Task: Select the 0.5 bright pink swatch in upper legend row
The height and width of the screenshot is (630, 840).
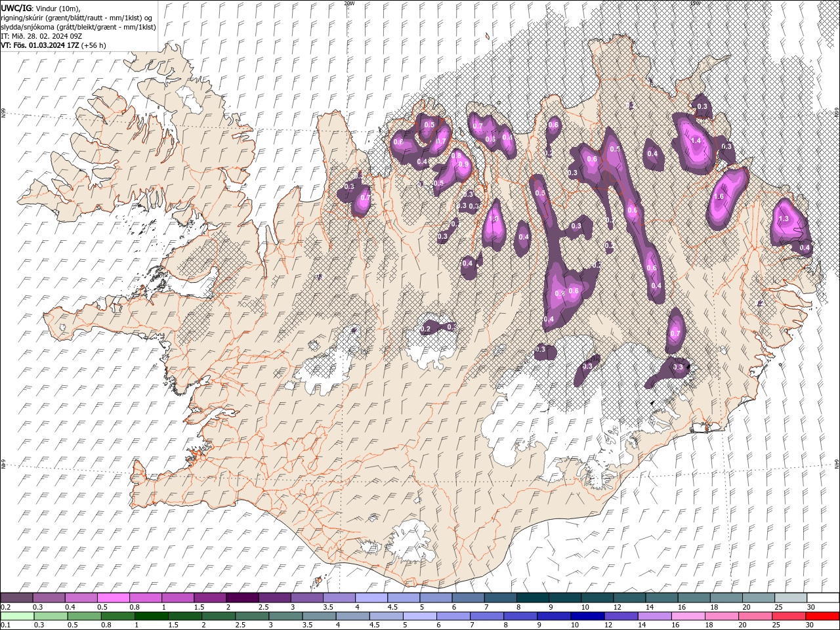Action: [x=113, y=598]
